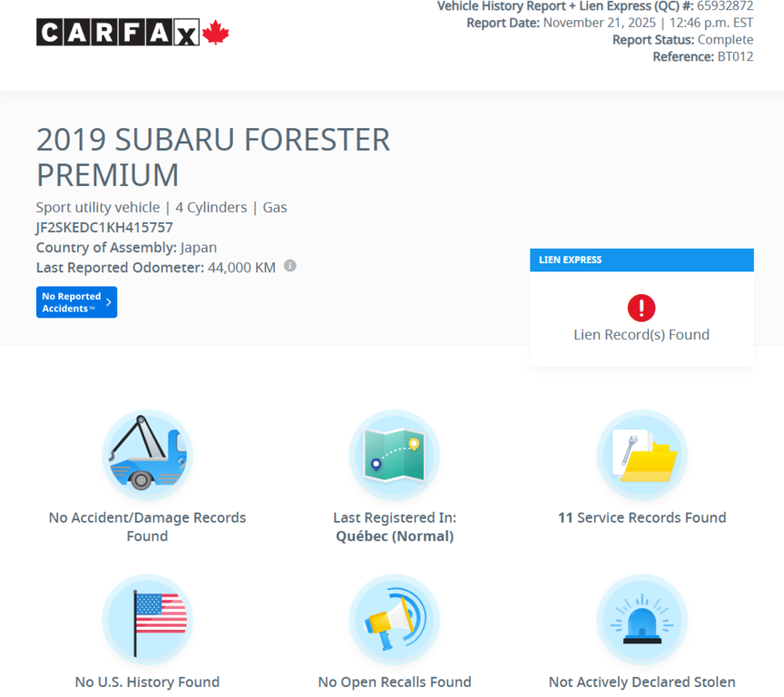The width and height of the screenshot is (784, 697).
Task: Click the Québec (Normal) registration text
Action: (x=394, y=535)
